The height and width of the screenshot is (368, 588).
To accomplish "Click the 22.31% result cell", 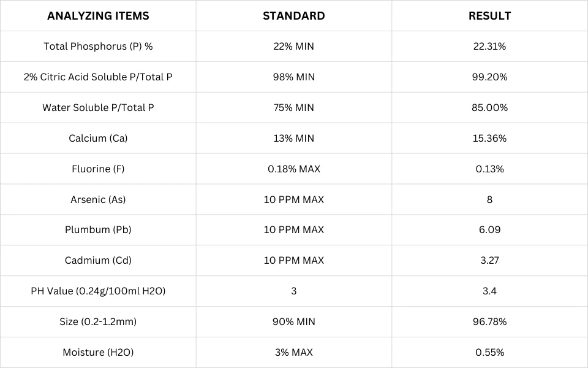I will point(489,46).
